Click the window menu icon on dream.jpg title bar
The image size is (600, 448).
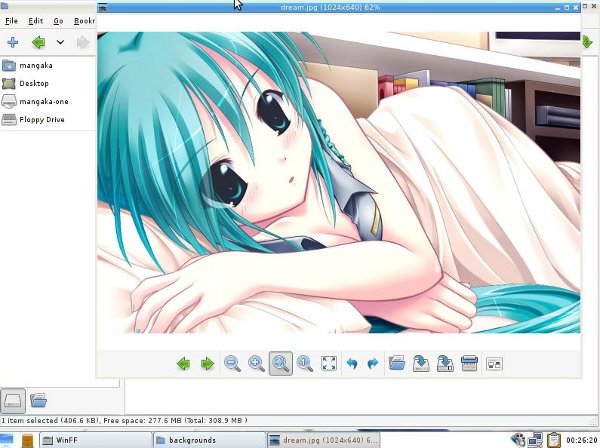[102, 7]
